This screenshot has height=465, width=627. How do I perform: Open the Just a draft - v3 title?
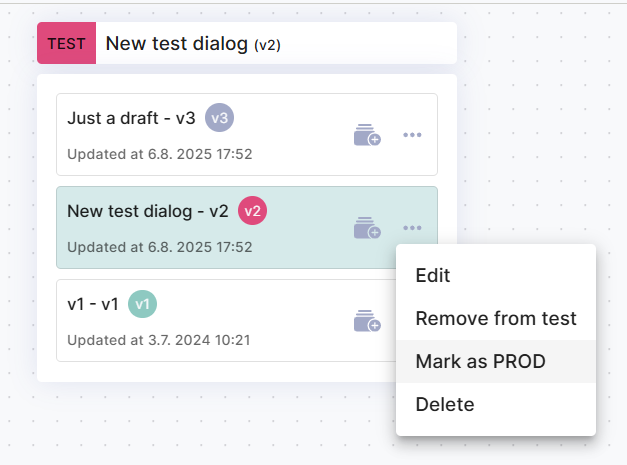(131, 118)
